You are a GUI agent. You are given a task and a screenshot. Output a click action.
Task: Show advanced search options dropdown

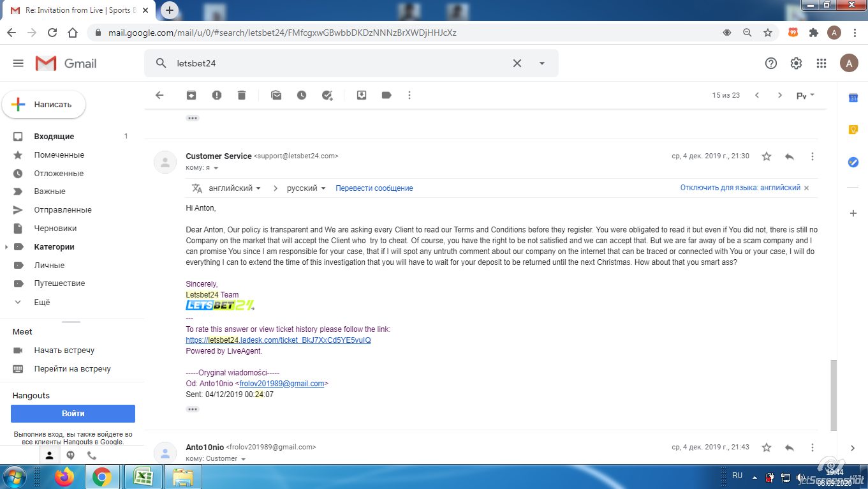[x=542, y=63]
